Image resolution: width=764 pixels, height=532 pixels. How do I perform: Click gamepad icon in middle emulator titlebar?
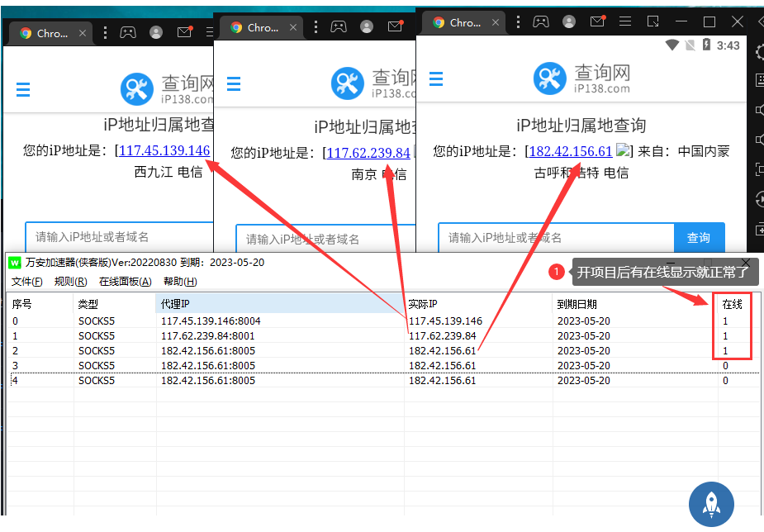click(x=339, y=27)
